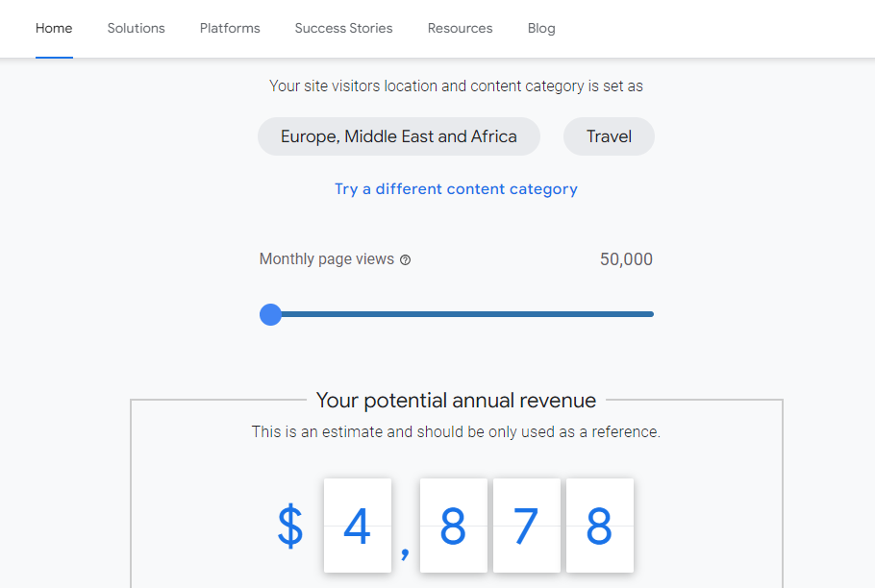Viewport: 875px width, 588px height.
Task: Click the 50,000 page views value
Action: pos(626,259)
